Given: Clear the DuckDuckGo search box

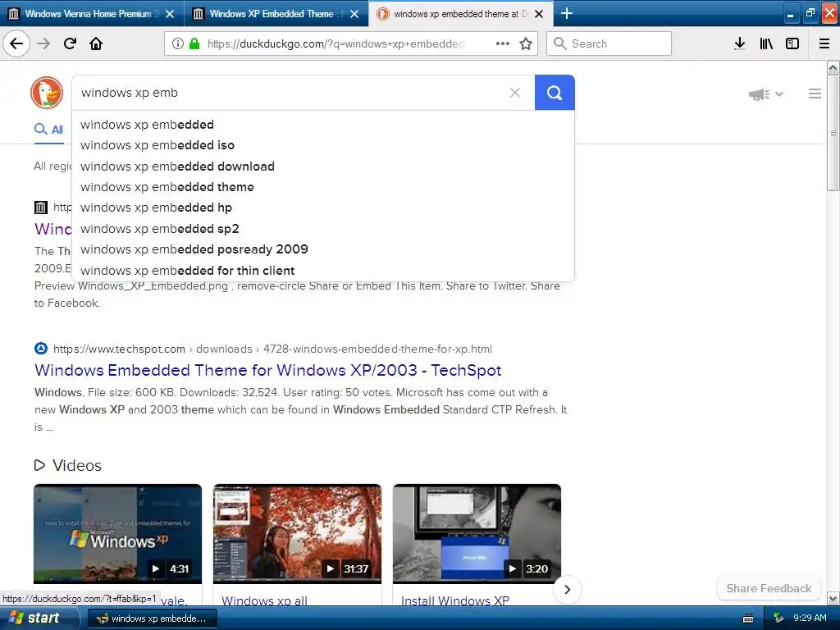Looking at the screenshot, I should point(515,93).
